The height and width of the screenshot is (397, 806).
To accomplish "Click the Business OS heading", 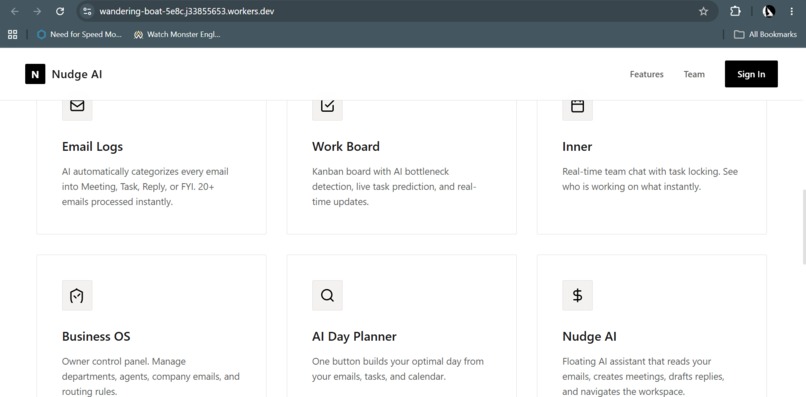I will 96,337.
